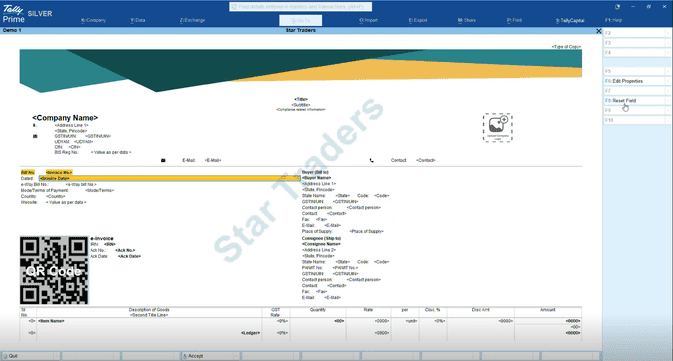Screen dimensions: 673x361
Task: Select the <Type of Copy> field
Action: tap(566, 47)
